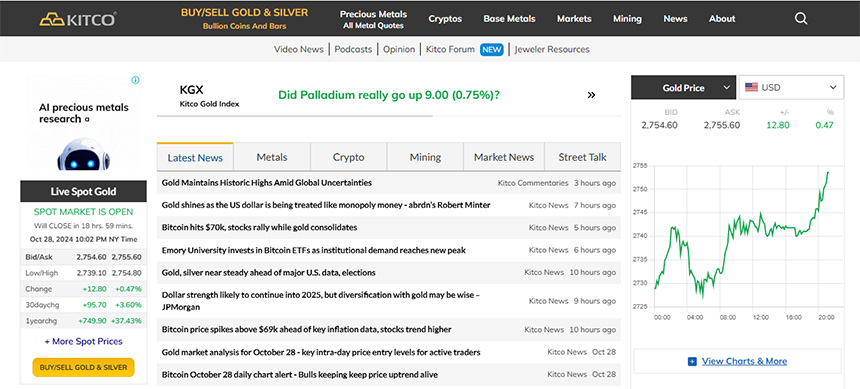Open the USD currency dropdown
This screenshot has height=389, width=860.
(791, 87)
